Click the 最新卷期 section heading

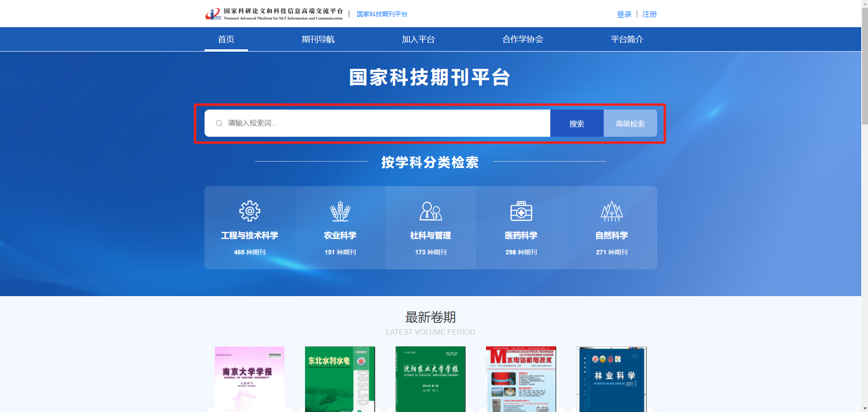[430, 317]
